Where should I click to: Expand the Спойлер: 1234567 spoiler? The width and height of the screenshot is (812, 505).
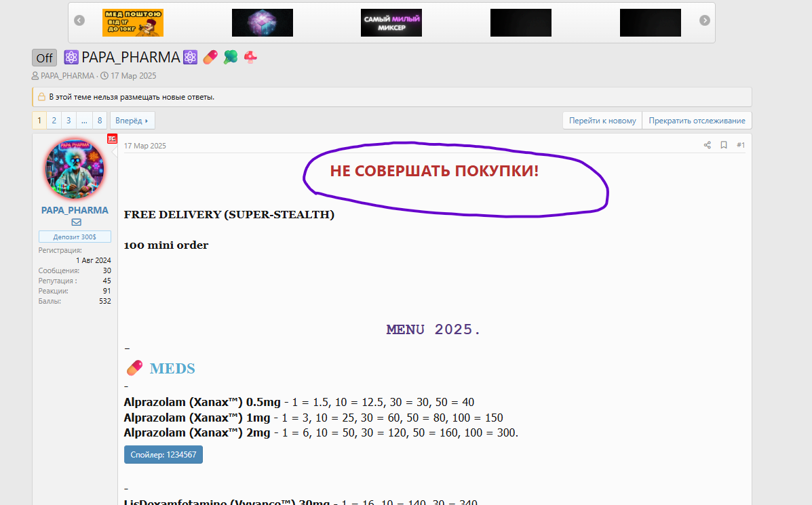[163, 455]
